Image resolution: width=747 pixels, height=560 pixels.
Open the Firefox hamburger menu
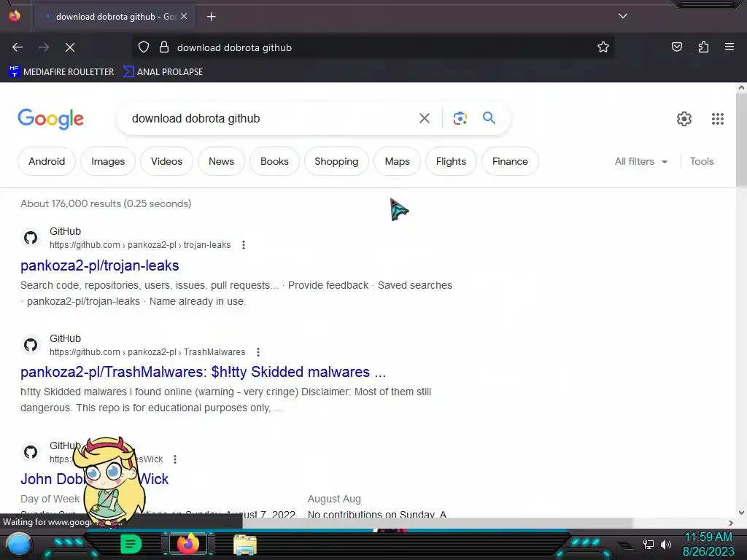pyautogui.click(x=729, y=47)
